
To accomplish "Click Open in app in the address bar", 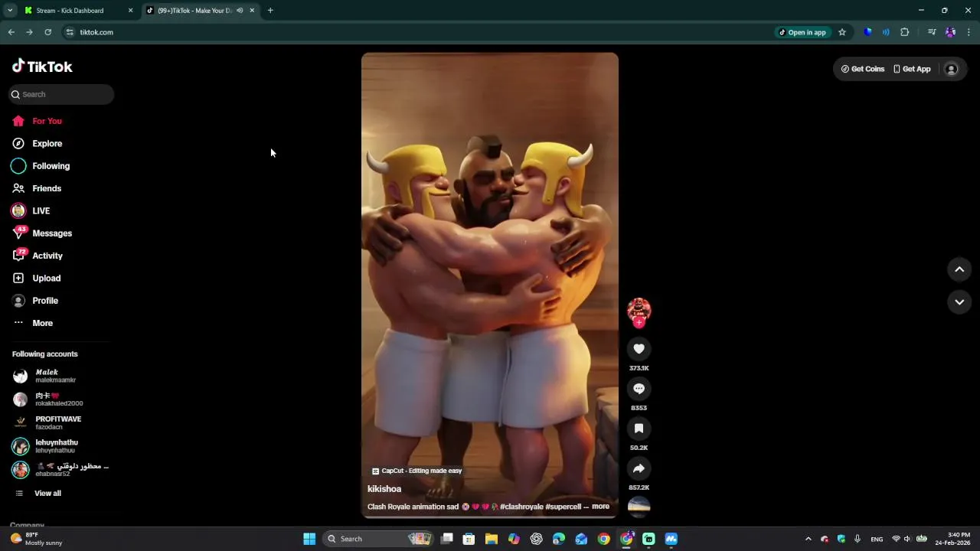I will pyautogui.click(x=802, y=32).
